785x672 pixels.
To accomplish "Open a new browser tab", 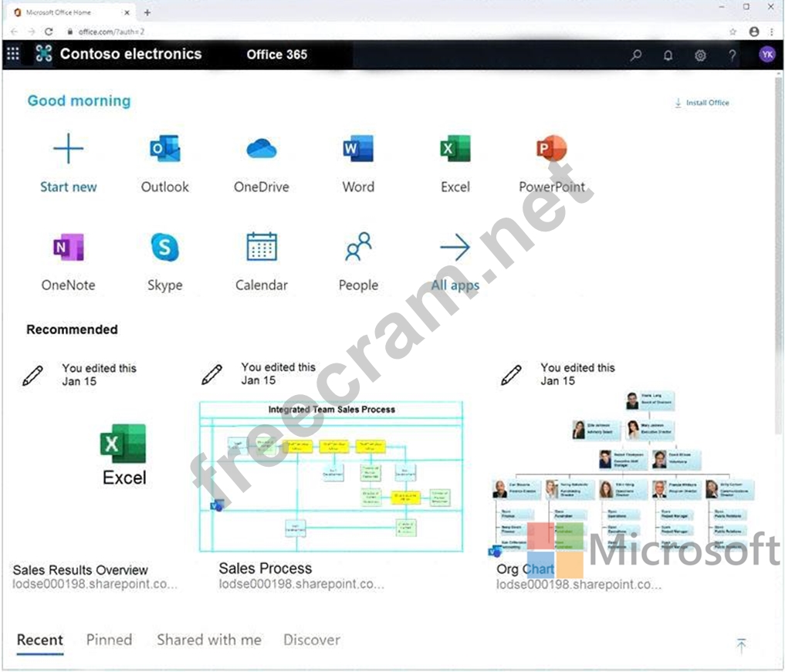I will tap(147, 12).
